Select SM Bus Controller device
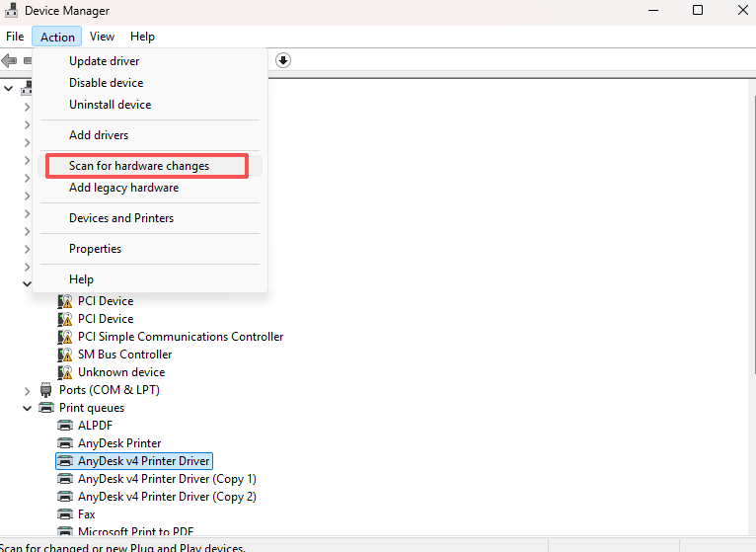The height and width of the screenshot is (552, 756). [125, 355]
